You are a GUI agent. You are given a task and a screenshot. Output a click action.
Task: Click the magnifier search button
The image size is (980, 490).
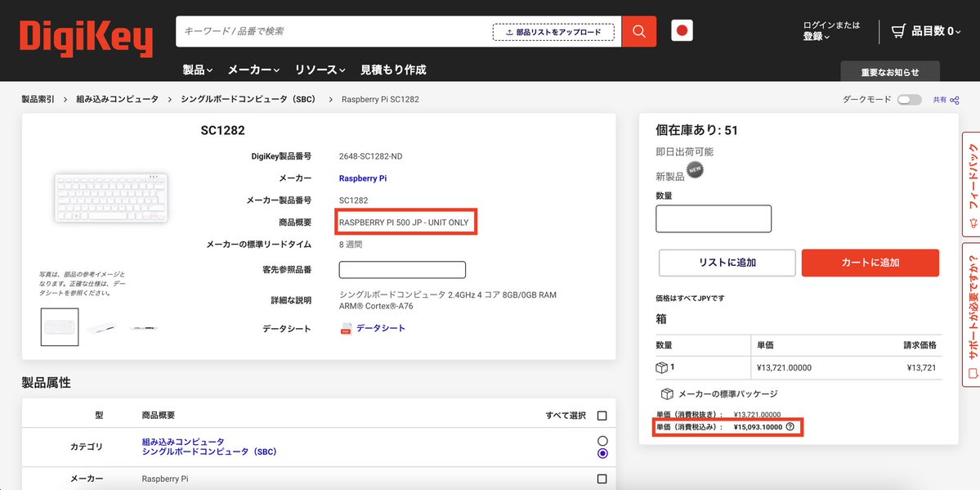[638, 31]
